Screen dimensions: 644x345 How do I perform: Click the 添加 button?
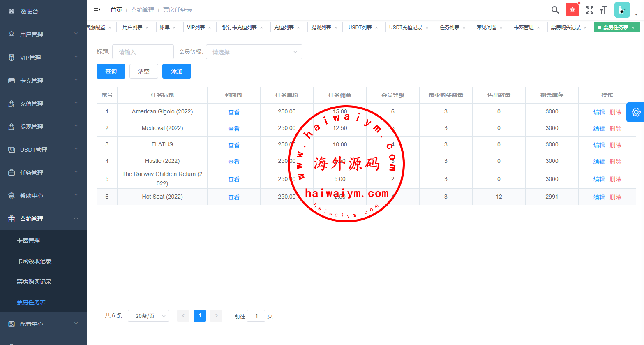(x=177, y=71)
